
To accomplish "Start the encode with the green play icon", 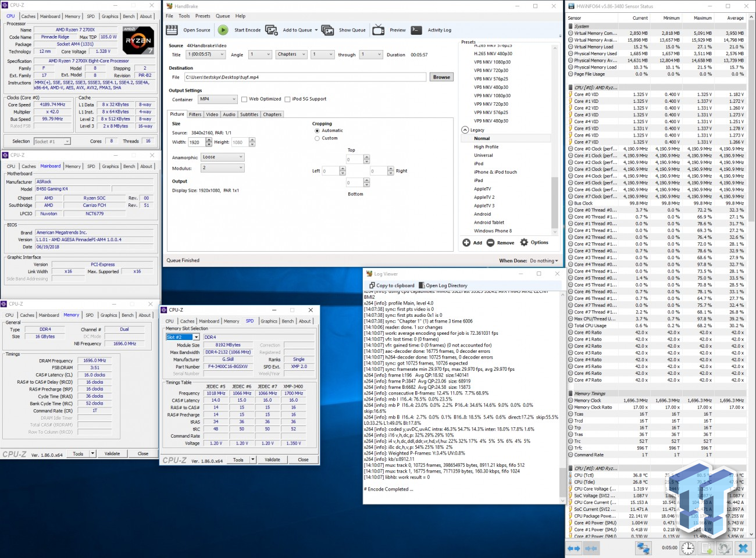I will (x=223, y=30).
